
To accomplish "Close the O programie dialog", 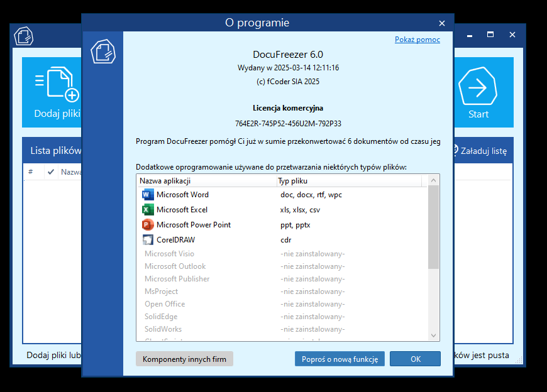I will point(441,23).
